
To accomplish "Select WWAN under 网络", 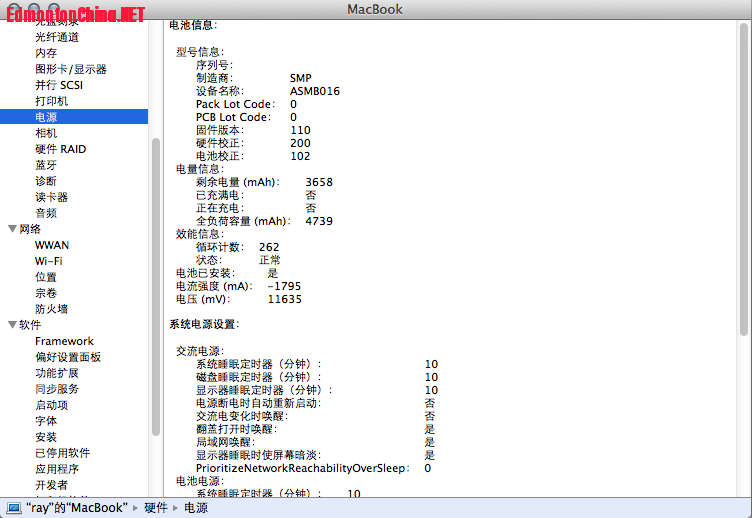I will (52, 245).
